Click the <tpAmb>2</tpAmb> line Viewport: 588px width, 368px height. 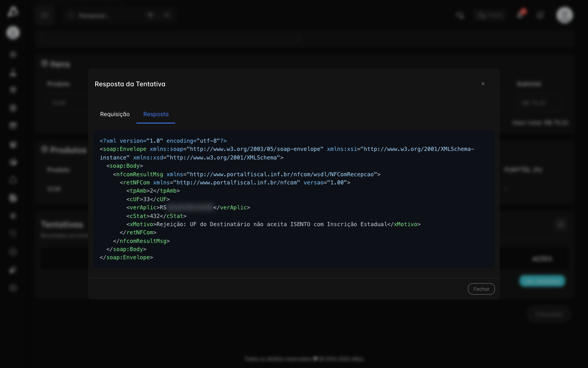click(x=153, y=191)
